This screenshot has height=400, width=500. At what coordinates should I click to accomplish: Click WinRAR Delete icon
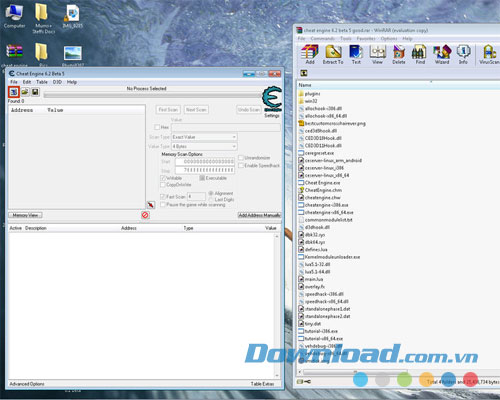399,54
